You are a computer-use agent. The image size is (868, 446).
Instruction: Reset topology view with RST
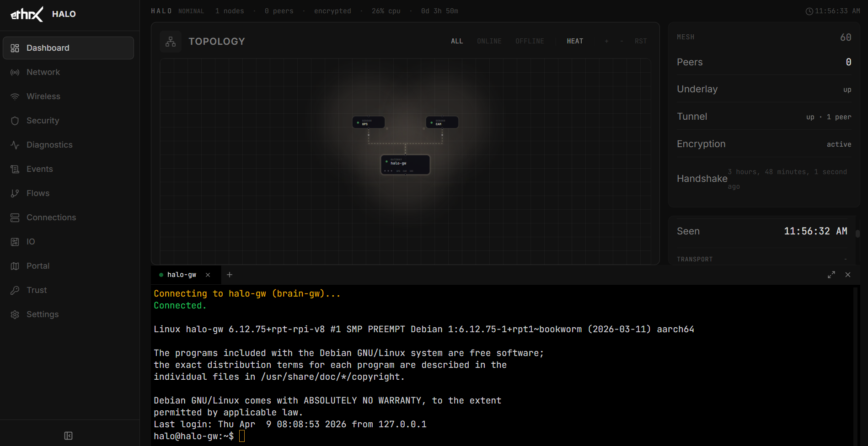(x=641, y=41)
